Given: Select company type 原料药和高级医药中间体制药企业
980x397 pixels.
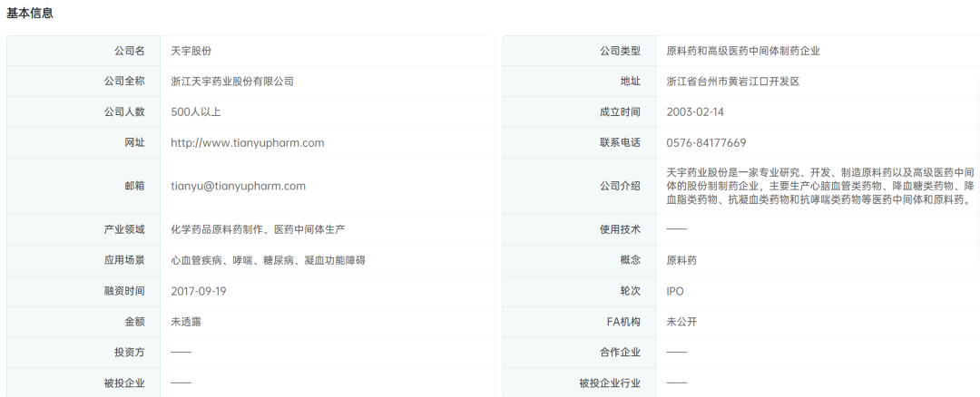Looking at the screenshot, I should tap(743, 51).
